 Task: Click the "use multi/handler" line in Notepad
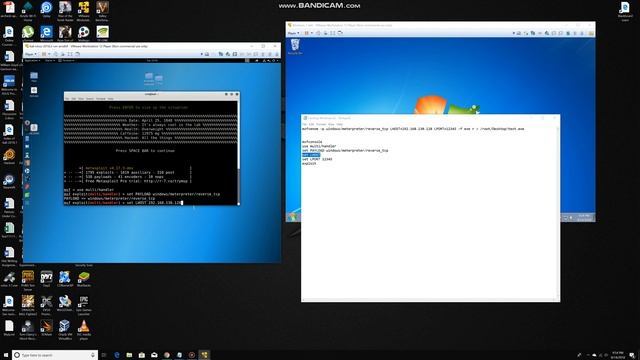319,146
